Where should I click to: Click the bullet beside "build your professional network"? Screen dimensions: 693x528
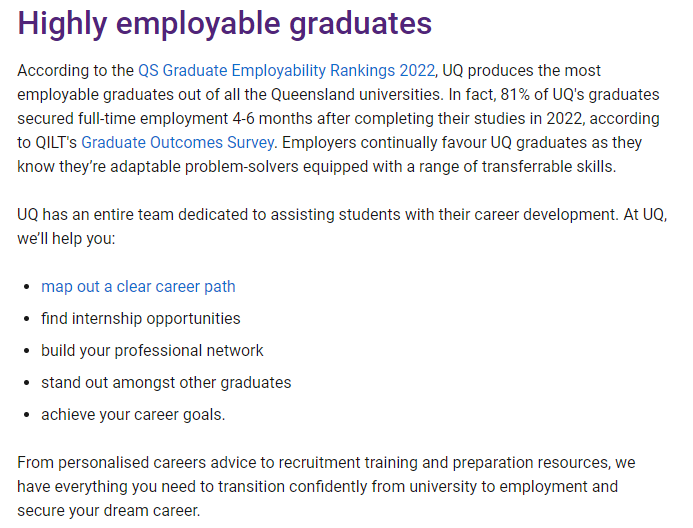pyautogui.click(x=26, y=351)
